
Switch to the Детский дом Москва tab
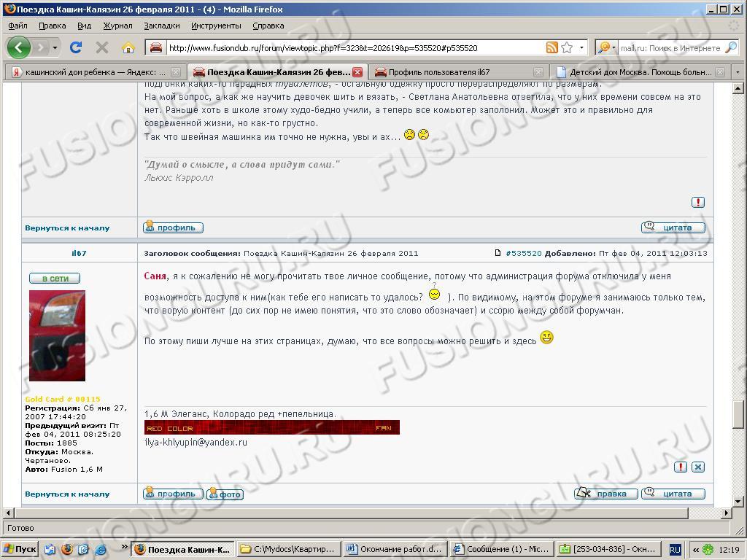pos(640,72)
